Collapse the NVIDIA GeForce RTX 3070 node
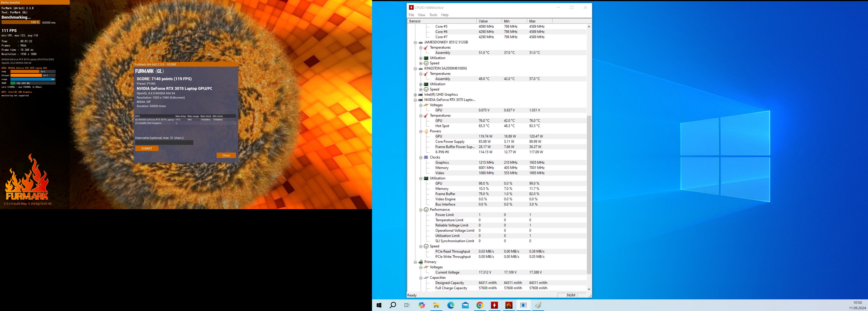868x311 pixels. click(415, 100)
